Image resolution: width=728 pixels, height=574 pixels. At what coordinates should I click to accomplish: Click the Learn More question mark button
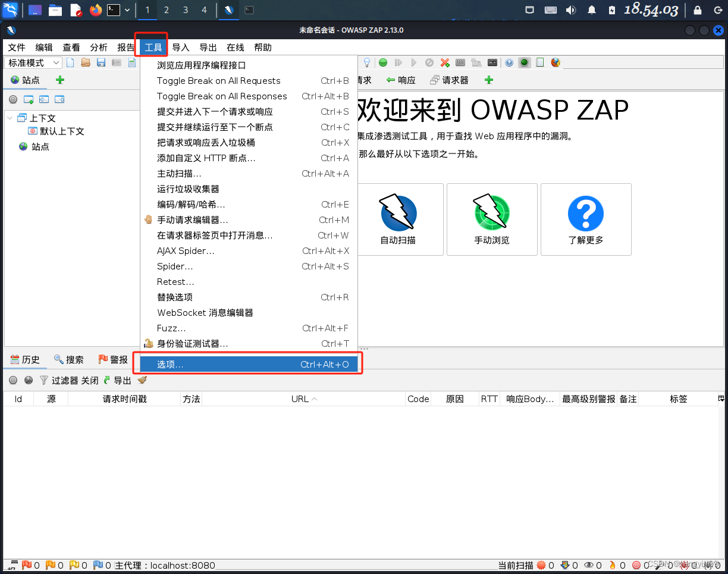pyautogui.click(x=586, y=219)
